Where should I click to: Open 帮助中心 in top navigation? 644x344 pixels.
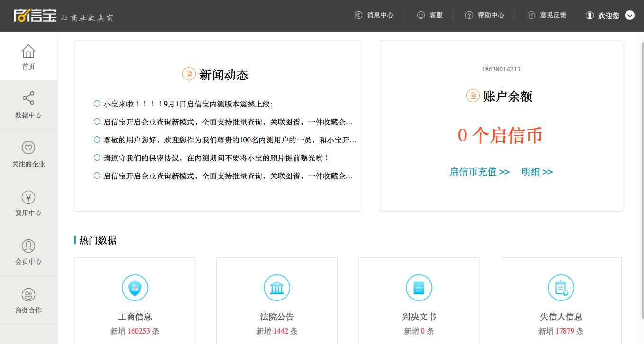click(x=485, y=15)
